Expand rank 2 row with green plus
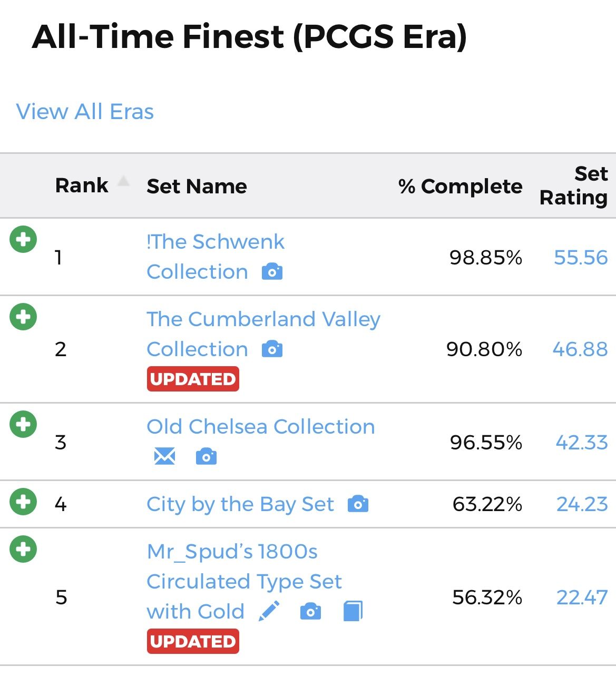This screenshot has height=676, width=616. (x=23, y=317)
